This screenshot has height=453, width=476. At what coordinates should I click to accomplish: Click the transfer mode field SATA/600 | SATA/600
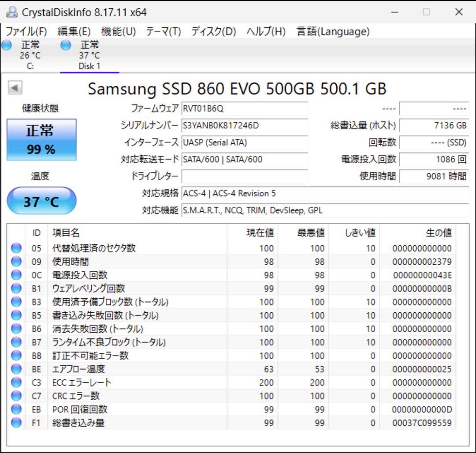tap(245, 160)
